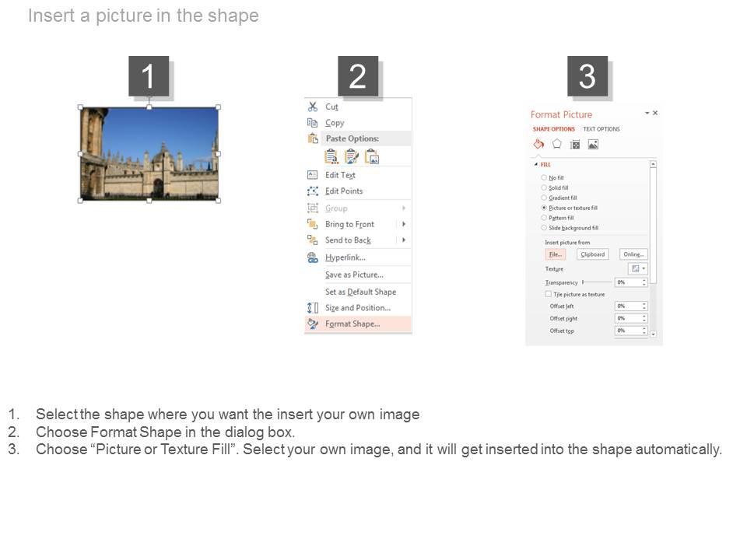747x560 pixels.
Task: Click the File... button
Action: tap(556, 254)
